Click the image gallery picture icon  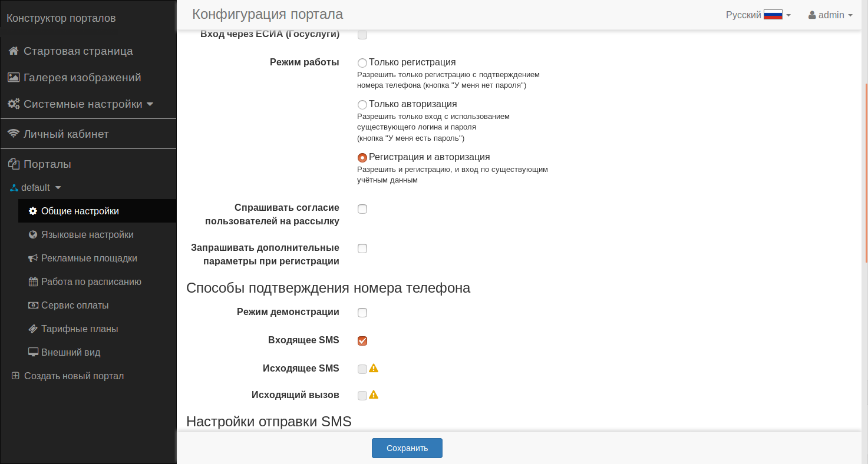(x=14, y=78)
